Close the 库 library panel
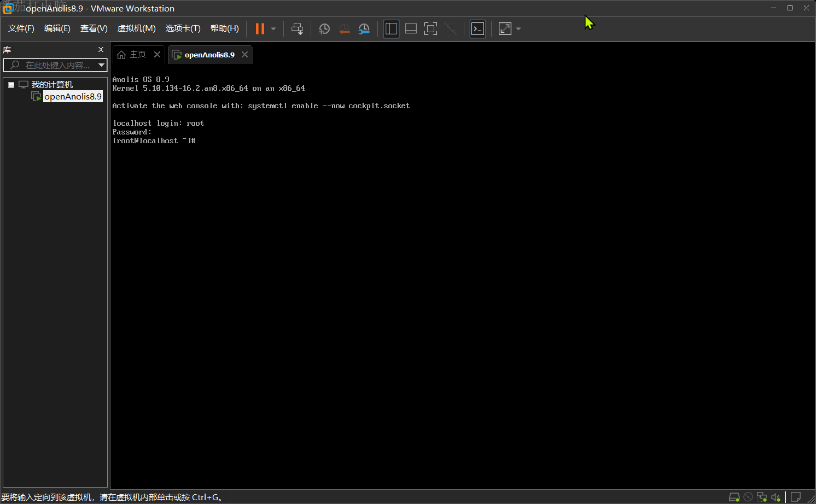Image resolution: width=816 pixels, height=504 pixels. 101,50
